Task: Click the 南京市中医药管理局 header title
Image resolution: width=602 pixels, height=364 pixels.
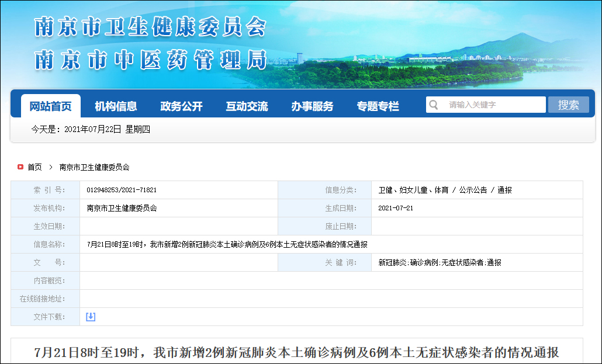Action: 150,60
